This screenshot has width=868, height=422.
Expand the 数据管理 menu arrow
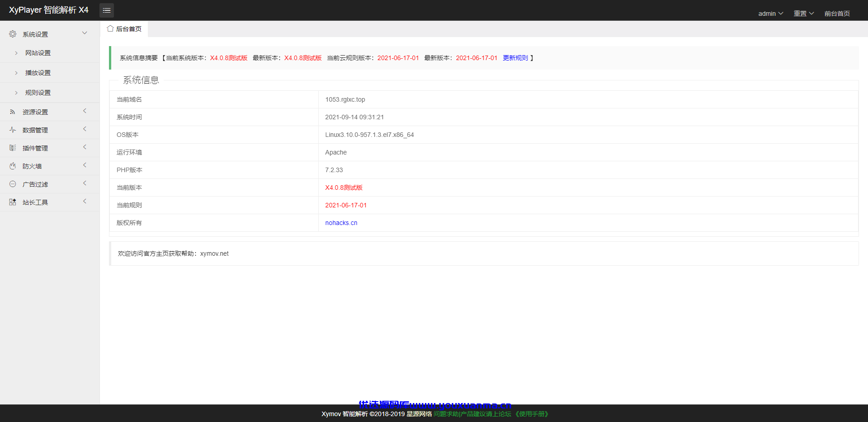(85, 129)
